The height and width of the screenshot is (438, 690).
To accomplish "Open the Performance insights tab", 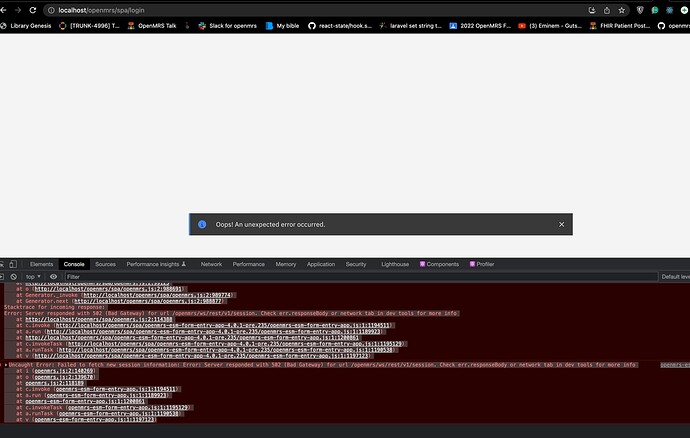I will tap(156, 264).
